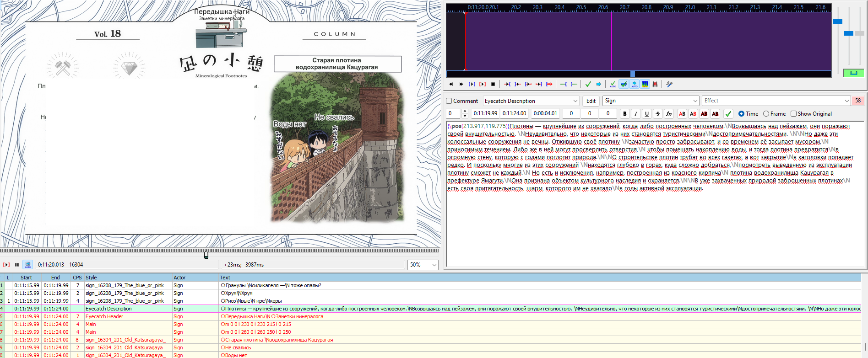Go to selection with blue arrow icon
868x358 pixels.
pyautogui.click(x=599, y=84)
